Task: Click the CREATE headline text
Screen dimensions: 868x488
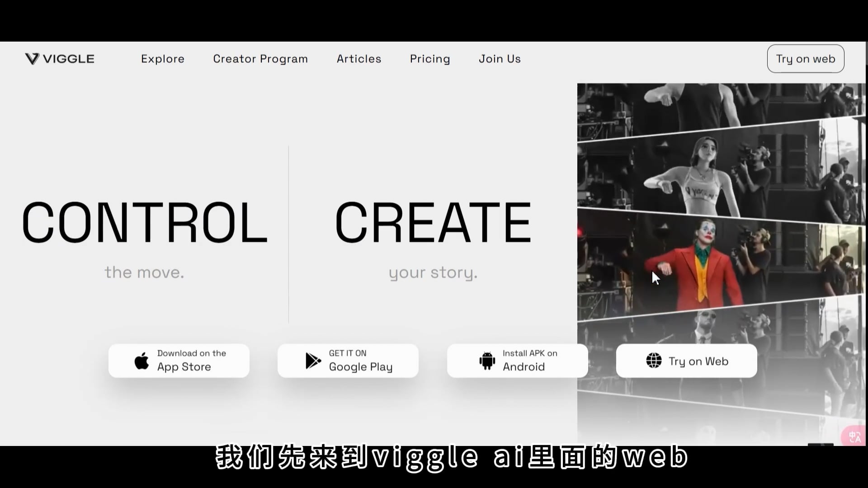Action: [433, 222]
